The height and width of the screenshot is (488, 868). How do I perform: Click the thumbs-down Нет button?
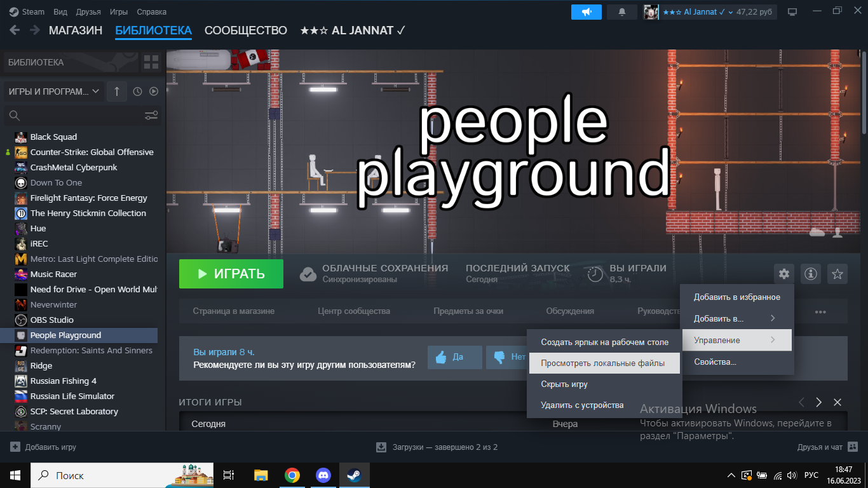(x=507, y=357)
